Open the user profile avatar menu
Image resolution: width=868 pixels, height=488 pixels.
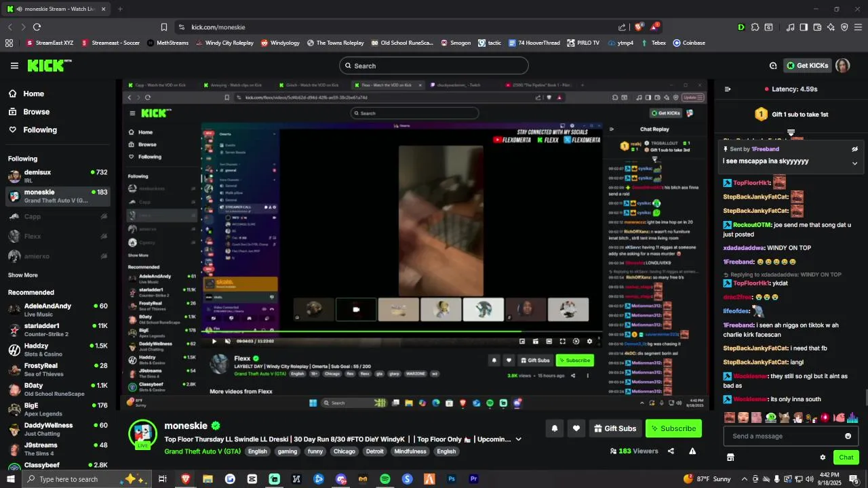tap(842, 66)
